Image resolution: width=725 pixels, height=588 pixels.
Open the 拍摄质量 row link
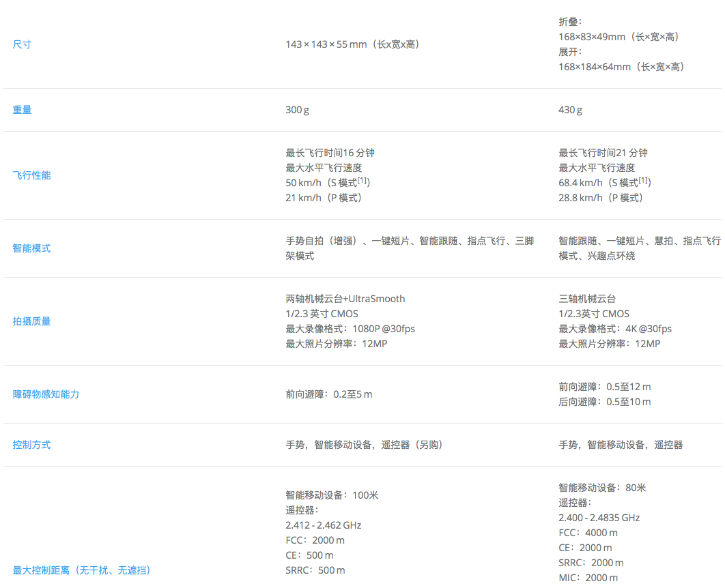point(31,321)
